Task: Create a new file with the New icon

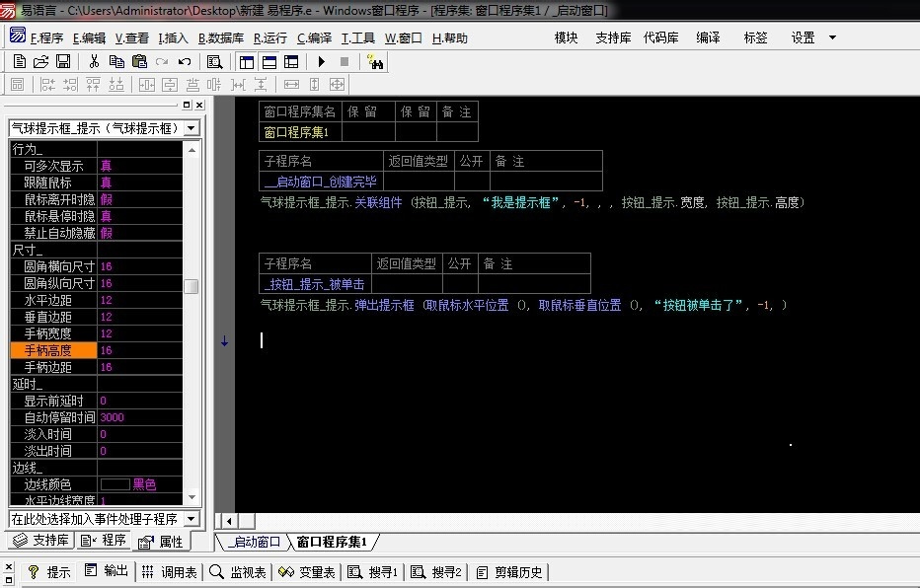Action: (20, 61)
